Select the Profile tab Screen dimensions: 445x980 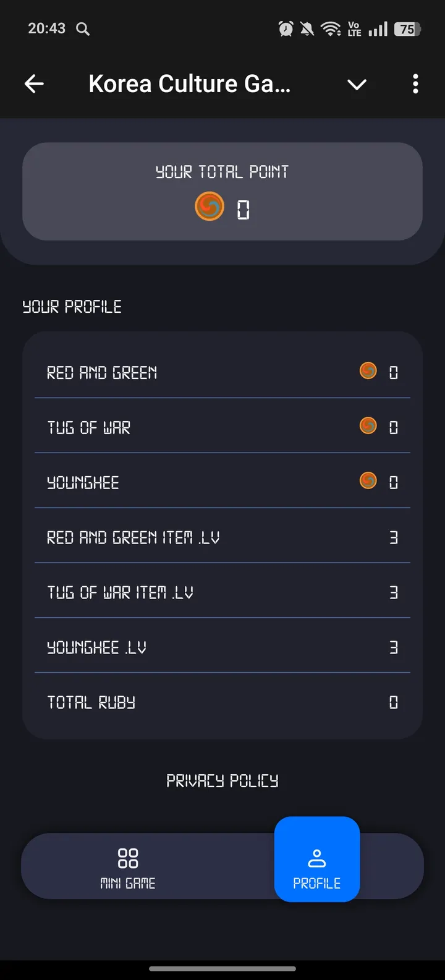click(317, 860)
